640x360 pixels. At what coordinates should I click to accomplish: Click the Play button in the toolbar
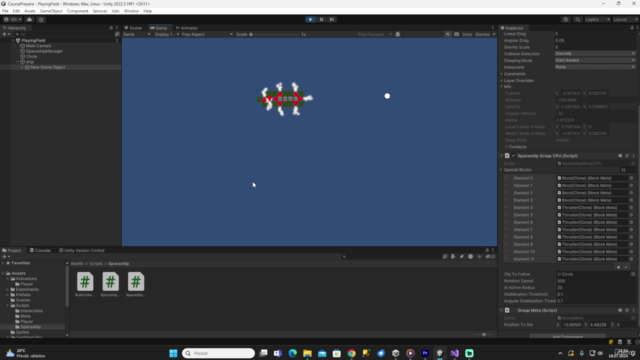tap(310, 19)
